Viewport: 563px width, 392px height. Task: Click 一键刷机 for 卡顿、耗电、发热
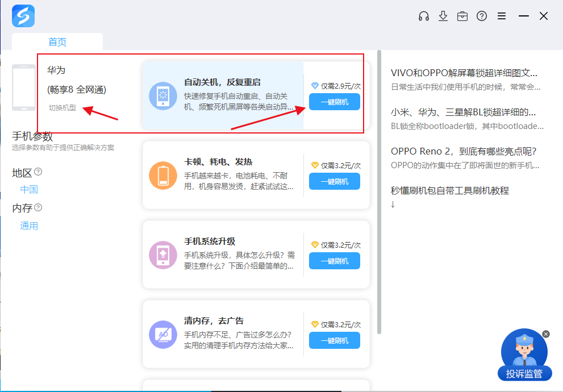(x=334, y=181)
